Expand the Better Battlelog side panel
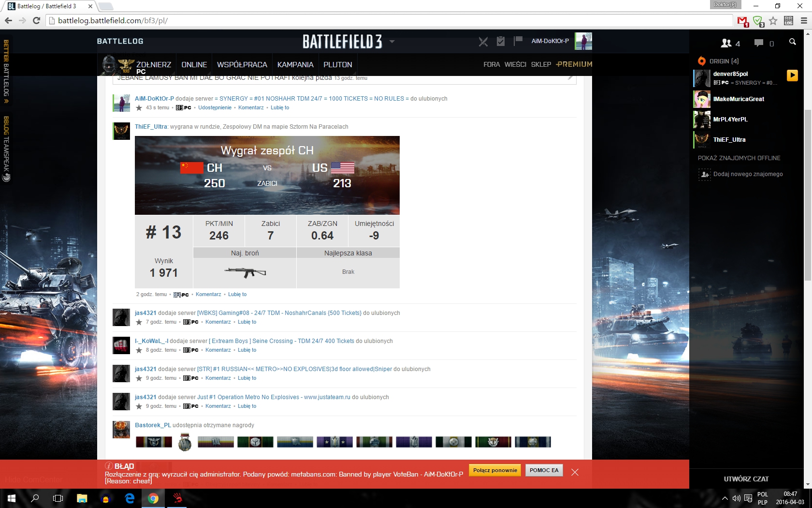Viewport: 812px width, 508px height. pyautogui.click(x=6, y=72)
